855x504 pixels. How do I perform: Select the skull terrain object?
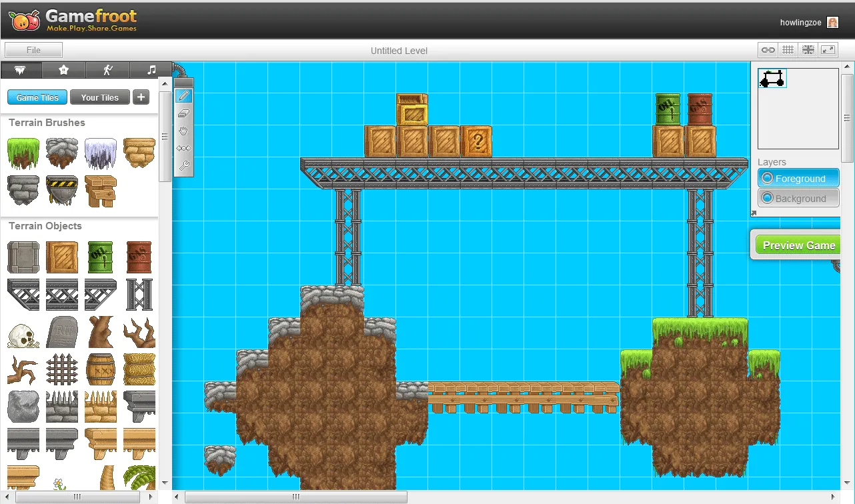click(23, 333)
